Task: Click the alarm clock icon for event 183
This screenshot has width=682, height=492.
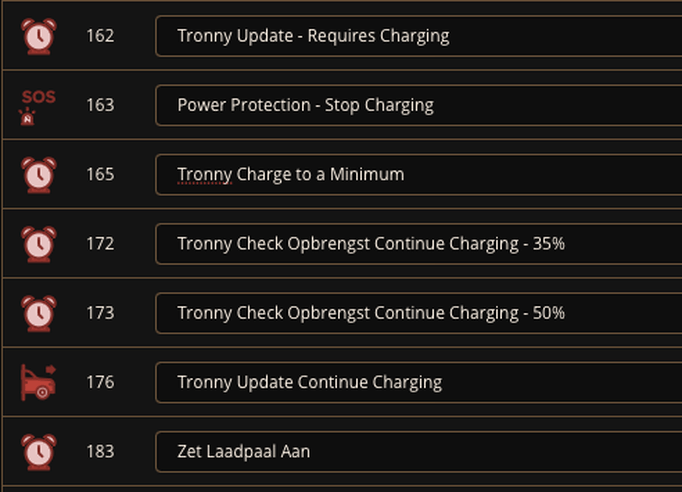Action: 39,452
